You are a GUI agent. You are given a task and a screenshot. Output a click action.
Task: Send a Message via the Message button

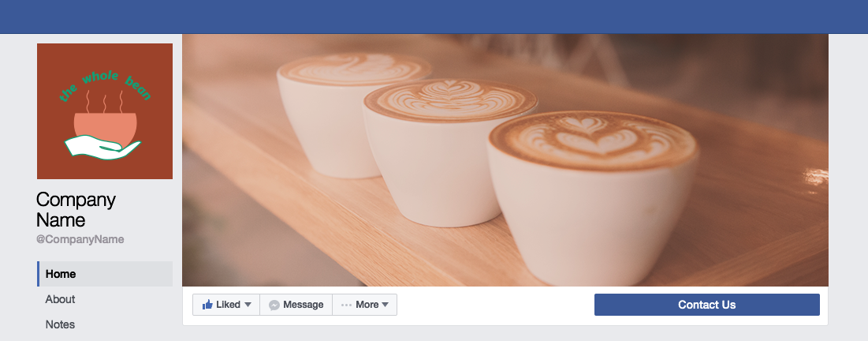point(296,305)
